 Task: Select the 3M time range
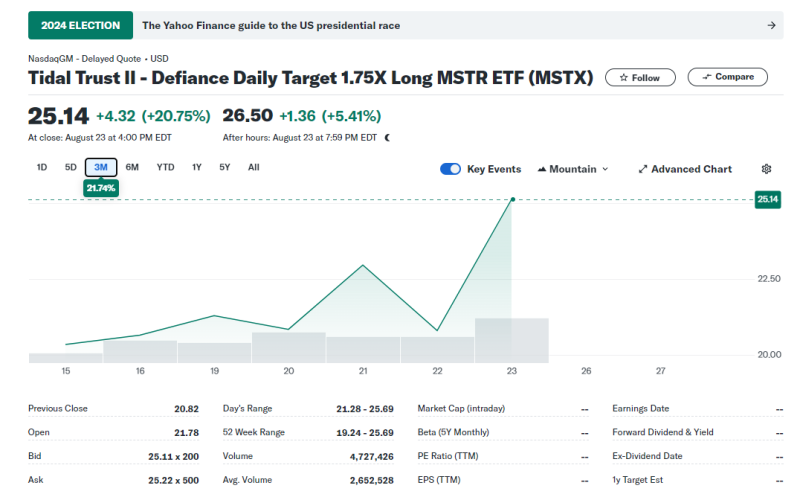pos(101,167)
